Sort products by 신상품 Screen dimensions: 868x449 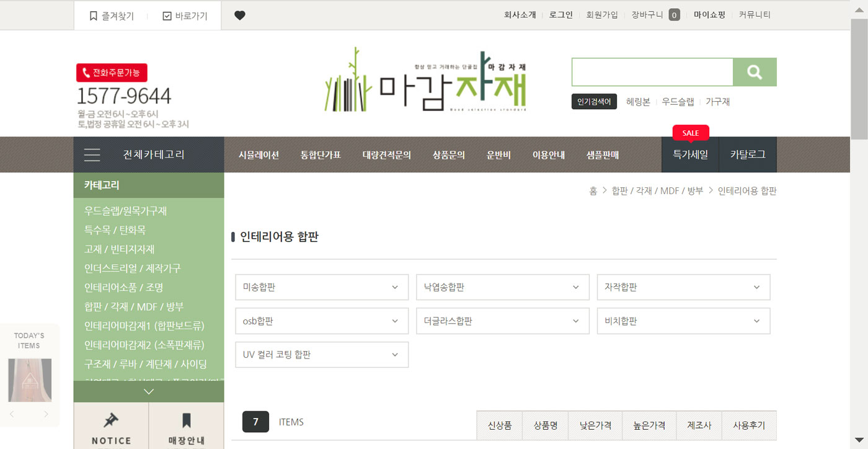pos(499,425)
